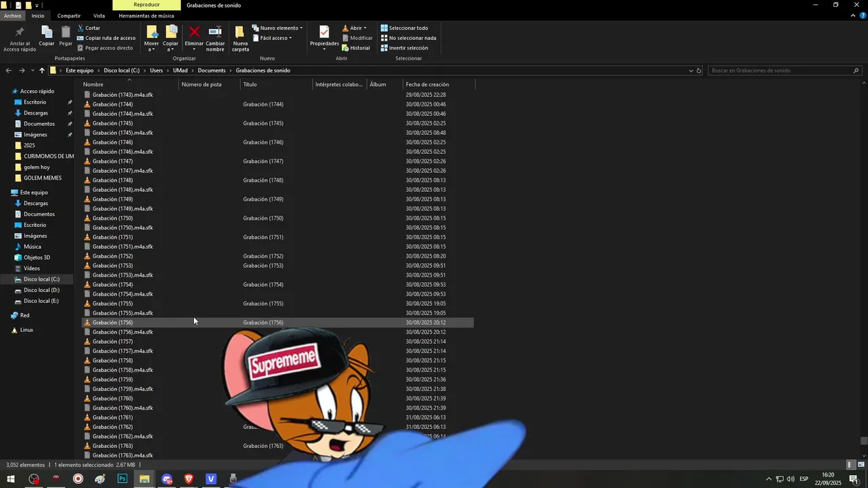Click Cortar with the scissors icon

pos(89,28)
